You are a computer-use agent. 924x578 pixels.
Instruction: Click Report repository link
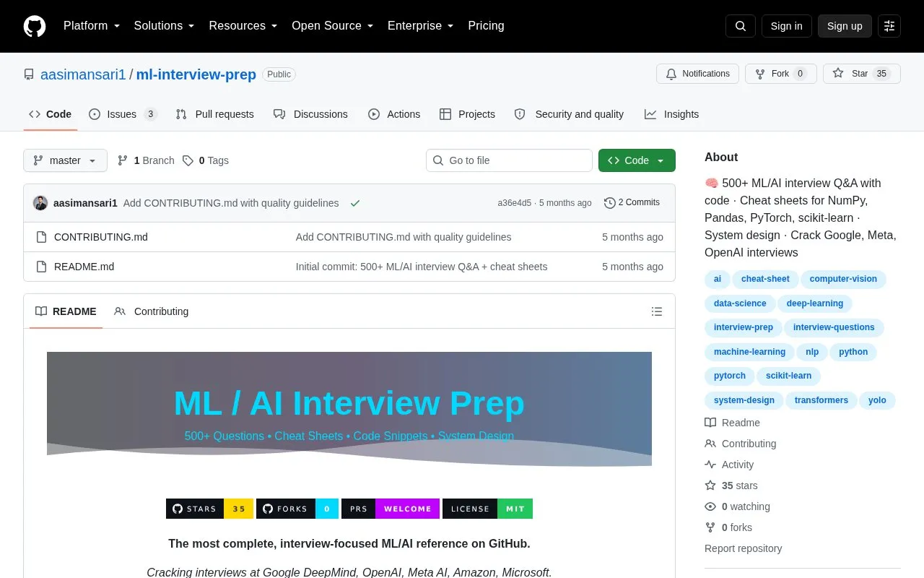[743, 548]
